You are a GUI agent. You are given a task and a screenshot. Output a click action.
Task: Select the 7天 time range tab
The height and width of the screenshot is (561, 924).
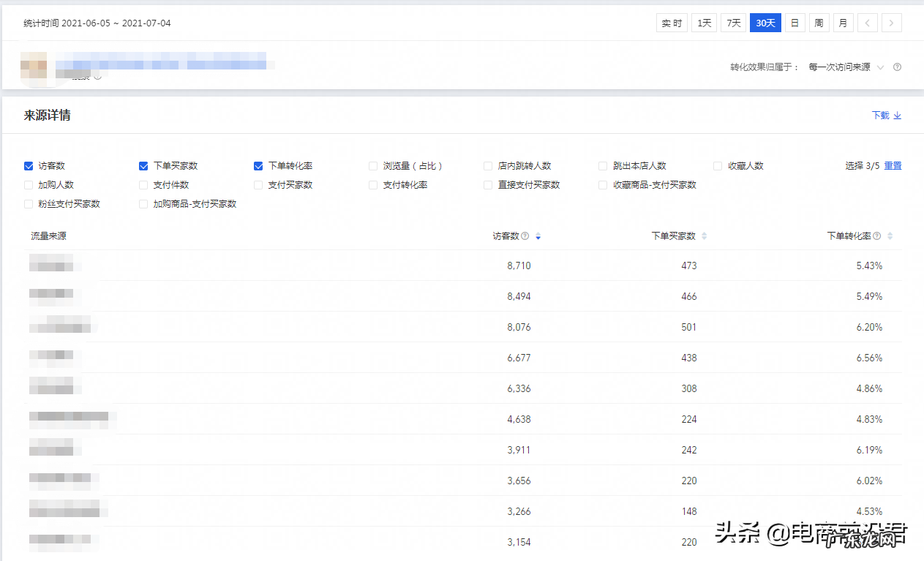(733, 23)
